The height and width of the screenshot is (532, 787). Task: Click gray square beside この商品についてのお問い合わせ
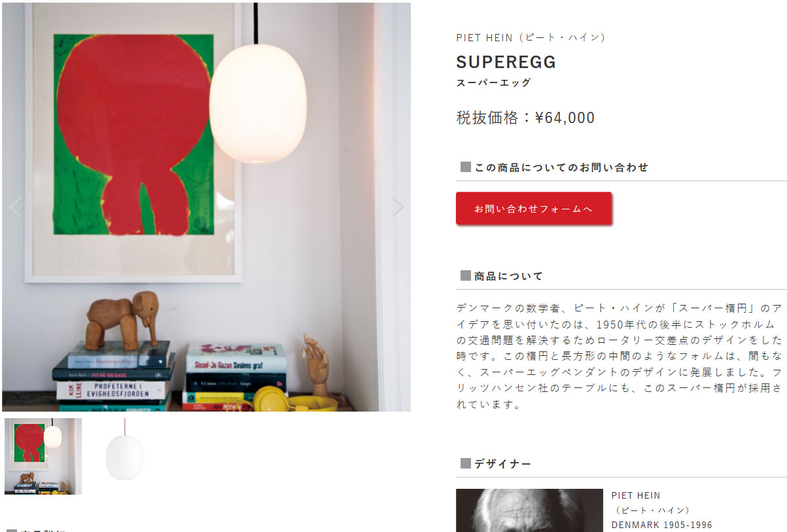pos(466,167)
